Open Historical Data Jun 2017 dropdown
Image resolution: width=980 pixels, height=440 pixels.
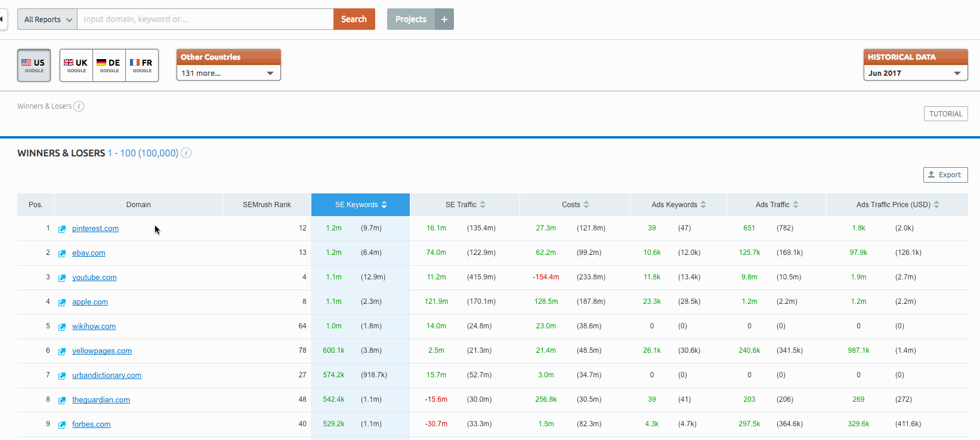(916, 73)
